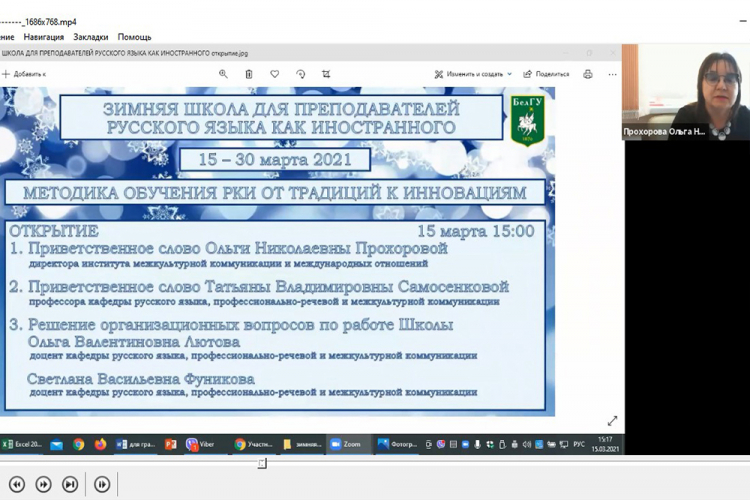Click the trash delete icon in Photos
Image resolution: width=750 pixels, height=500 pixels.
tap(249, 74)
